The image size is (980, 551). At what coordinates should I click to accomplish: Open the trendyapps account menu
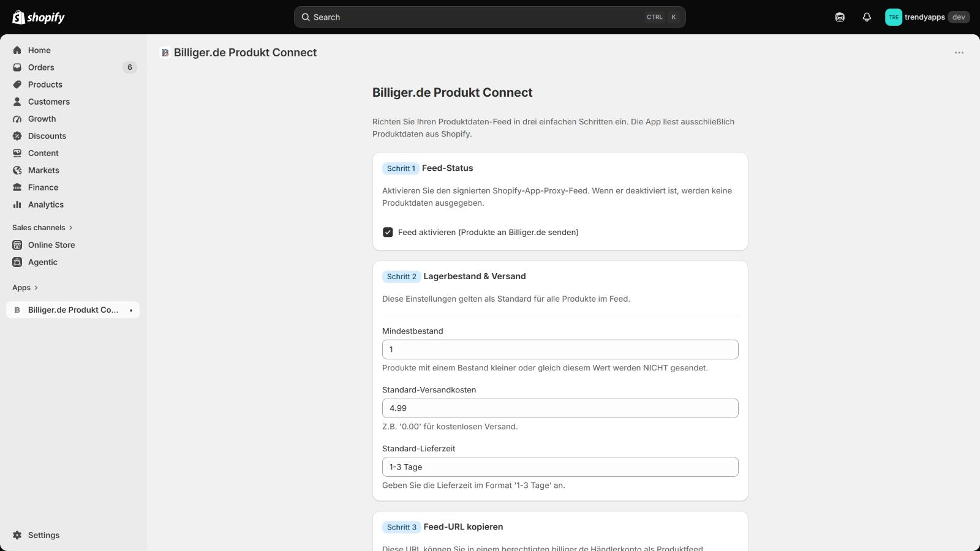click(x=927, y=17)
